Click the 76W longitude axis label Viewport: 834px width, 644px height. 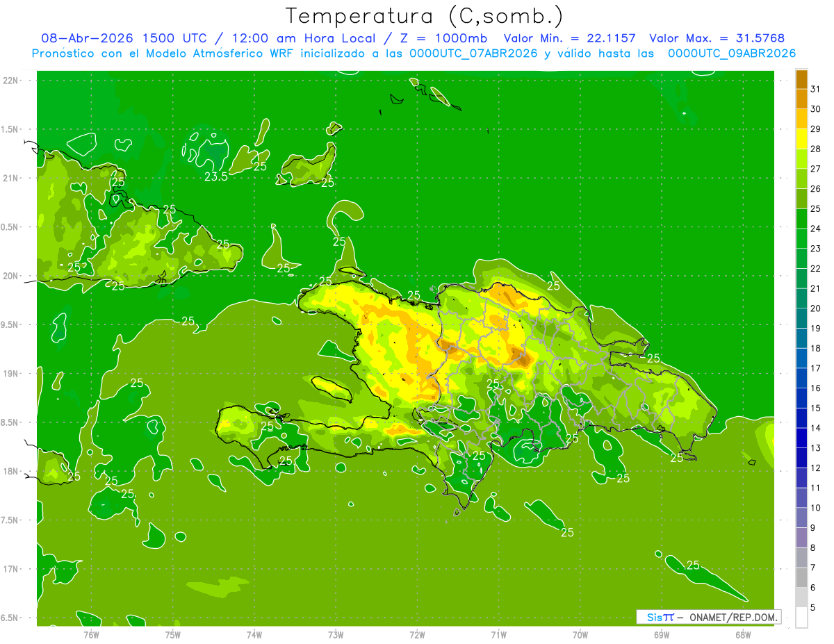click(91, 634)
